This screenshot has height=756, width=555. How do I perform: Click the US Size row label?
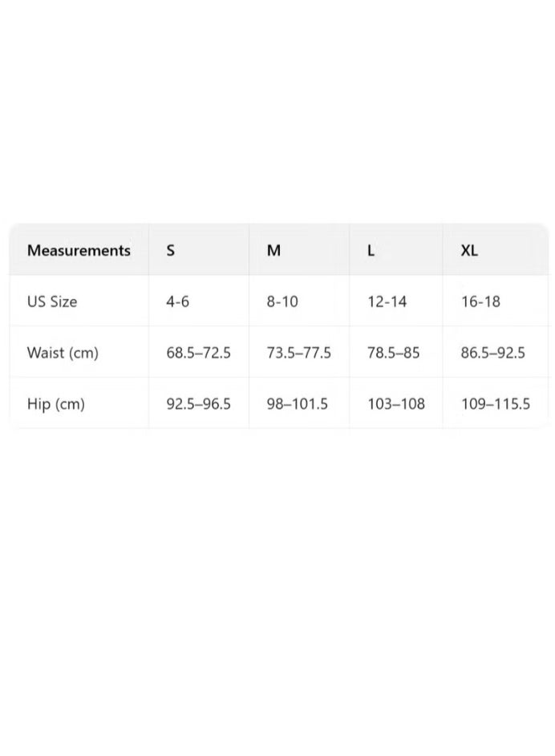click(x=52, y=301)
